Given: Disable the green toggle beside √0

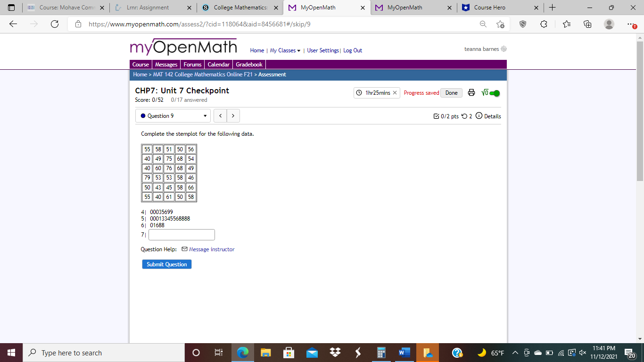Looking at the screenshot, I should point(494,93).
